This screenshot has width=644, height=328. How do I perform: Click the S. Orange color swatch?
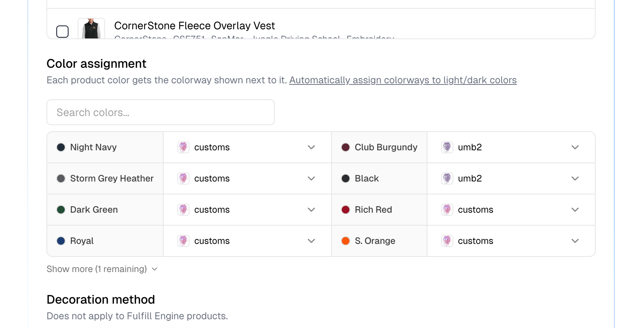[346, 241]
